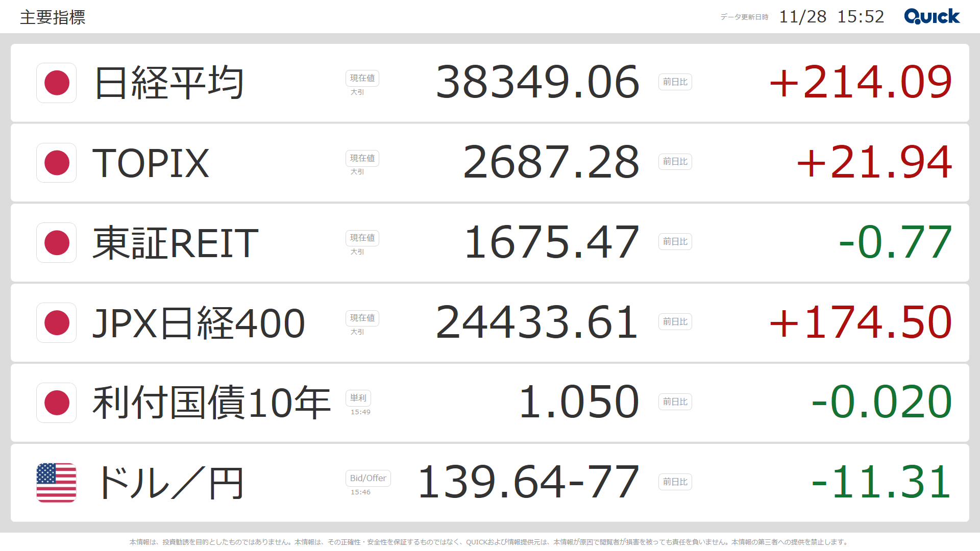Click the Japan flag icon beside 日経平均
The height and width of the screenshot is (551, 980).
(x=57, y=83)
